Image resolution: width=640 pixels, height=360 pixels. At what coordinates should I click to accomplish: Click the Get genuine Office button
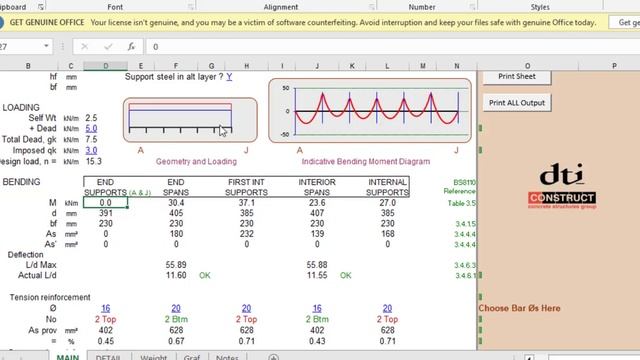(x=624, y=22)
